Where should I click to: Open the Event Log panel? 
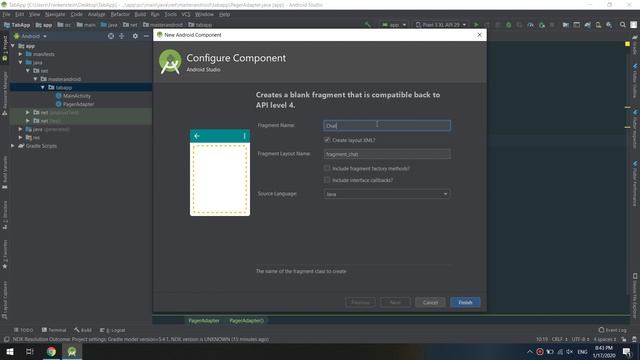tap(612, 330)
